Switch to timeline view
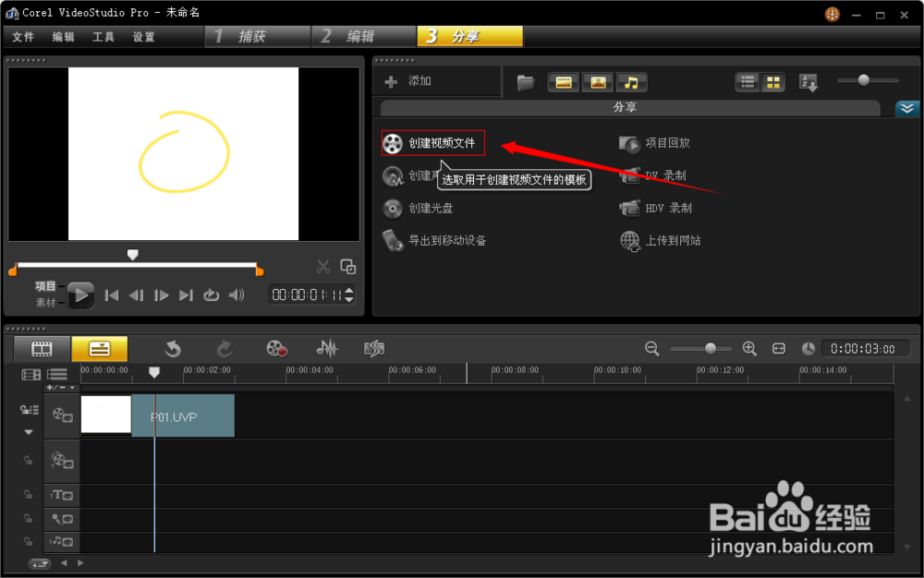Screen dimensions: 924x578 click(x=99, y=349)
